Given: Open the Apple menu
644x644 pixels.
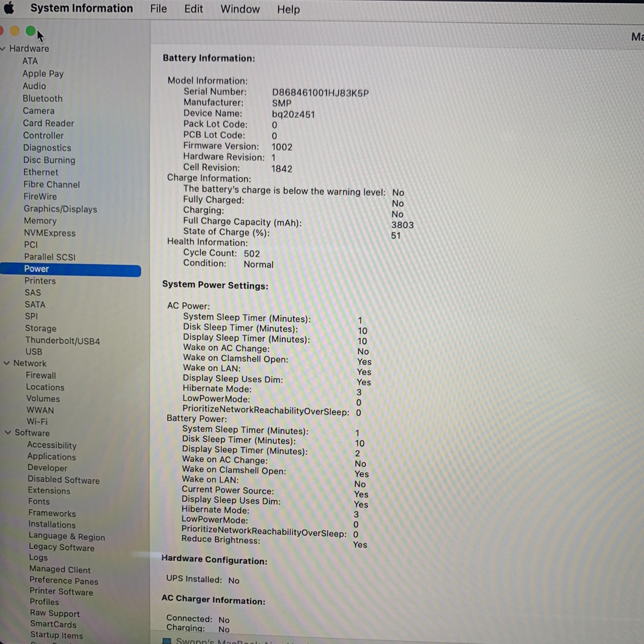Looking at the screenshot, I should (x=9, y=8).
